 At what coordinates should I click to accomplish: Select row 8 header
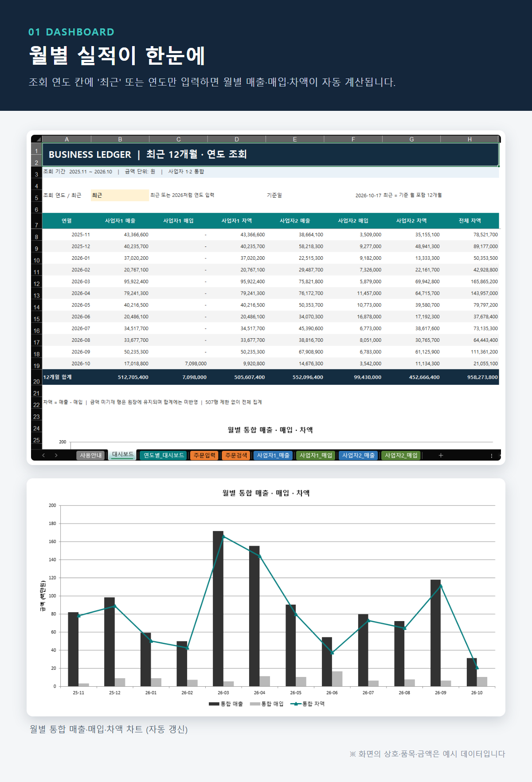pos(36,235)
